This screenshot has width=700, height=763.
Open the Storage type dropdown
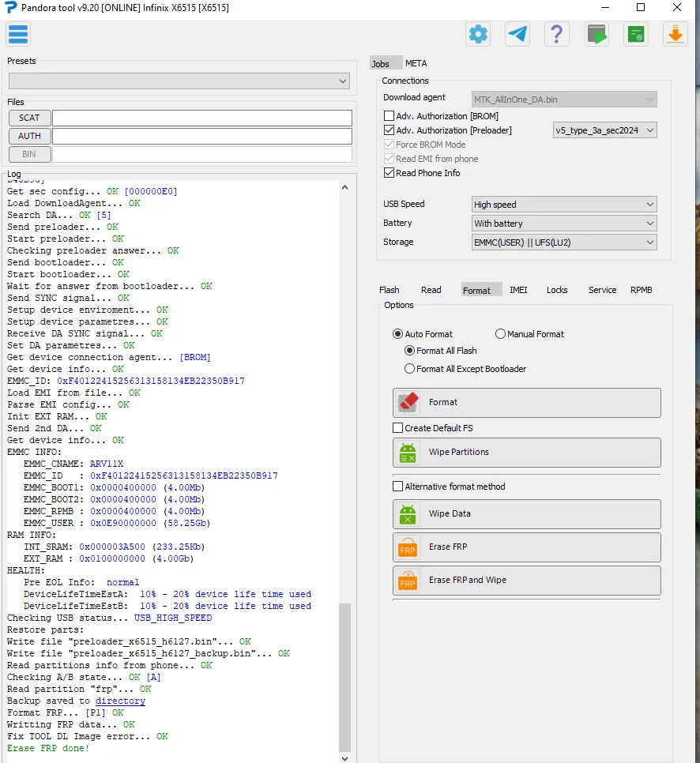click(563, 242)
